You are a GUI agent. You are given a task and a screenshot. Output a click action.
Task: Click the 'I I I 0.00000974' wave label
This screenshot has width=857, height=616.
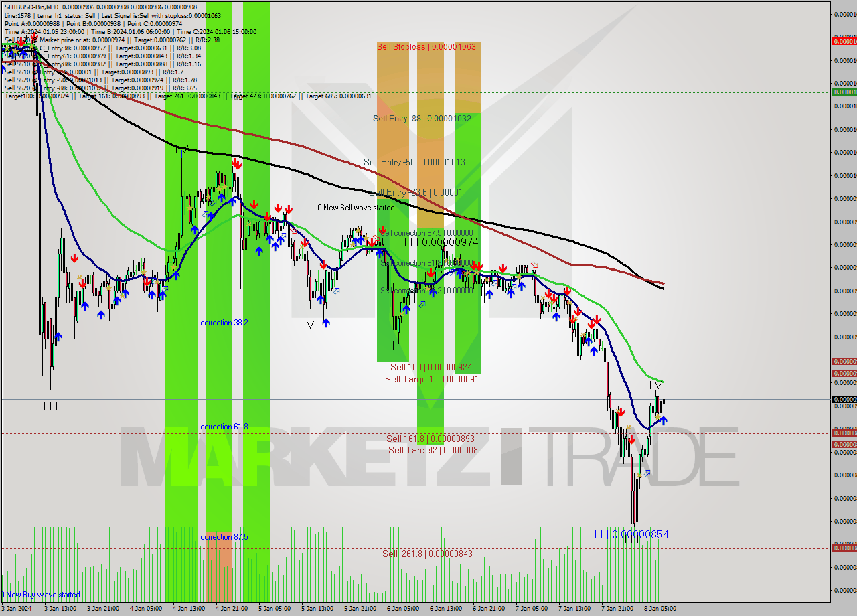point(441,242)
